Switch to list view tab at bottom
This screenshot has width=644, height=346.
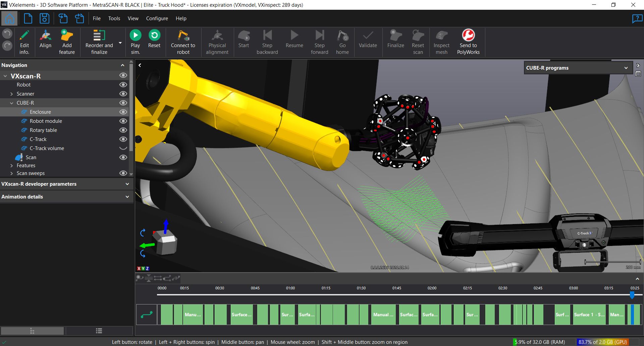point(99,331)
